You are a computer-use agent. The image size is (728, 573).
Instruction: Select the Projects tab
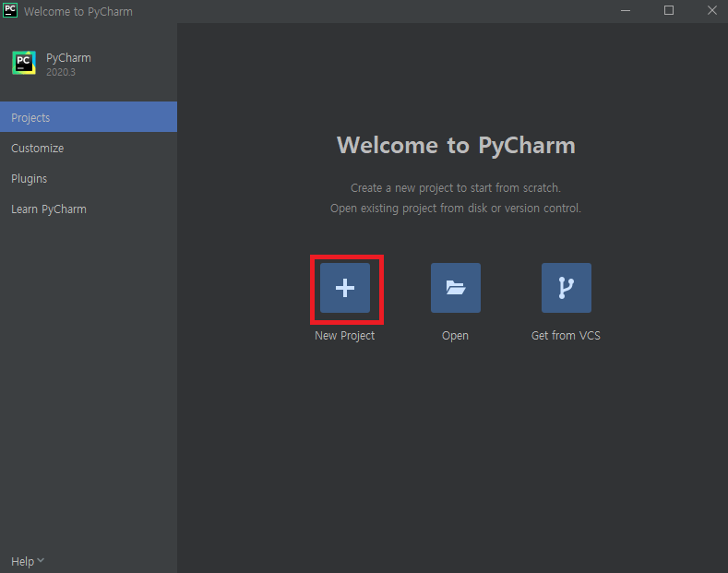tap(89, 117)
